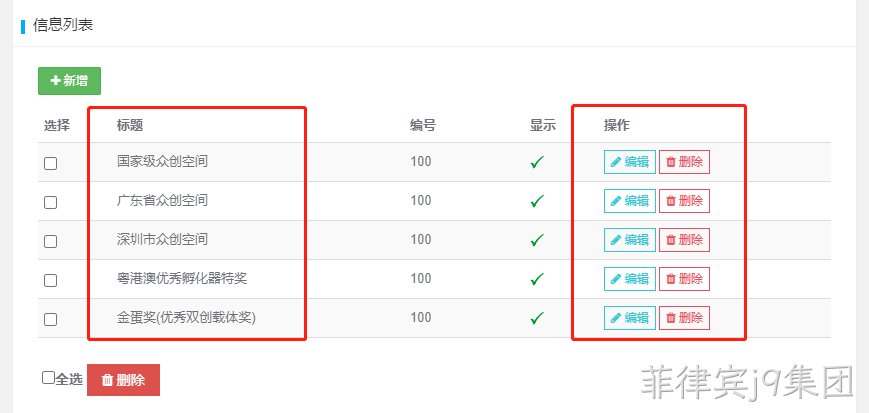Edit the 广东省众创空间 entry
The height and width of the screenshot is (413, 869).
(x=630, y=201)
